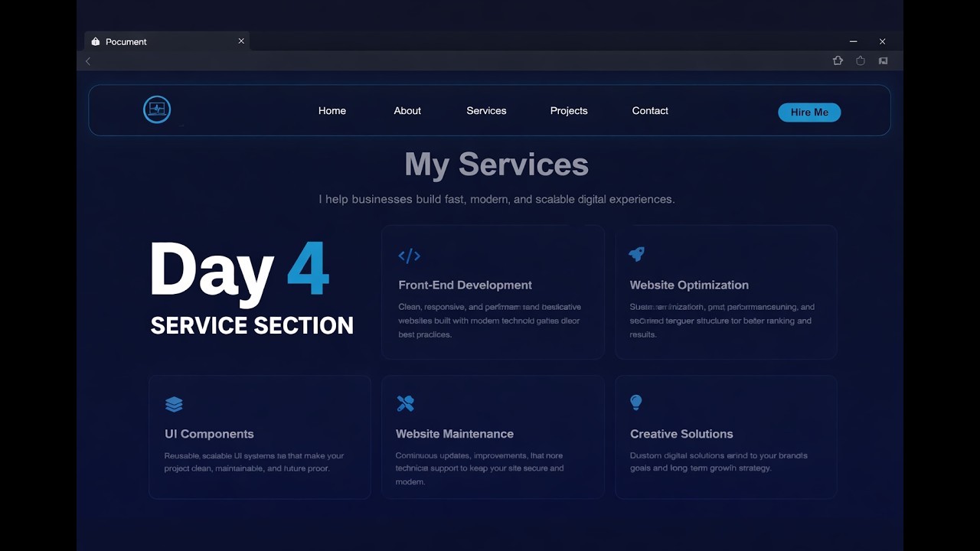Click the Website Maintenance heading
Viewport: 980px width, 551px height.
(x=455, y=434)
